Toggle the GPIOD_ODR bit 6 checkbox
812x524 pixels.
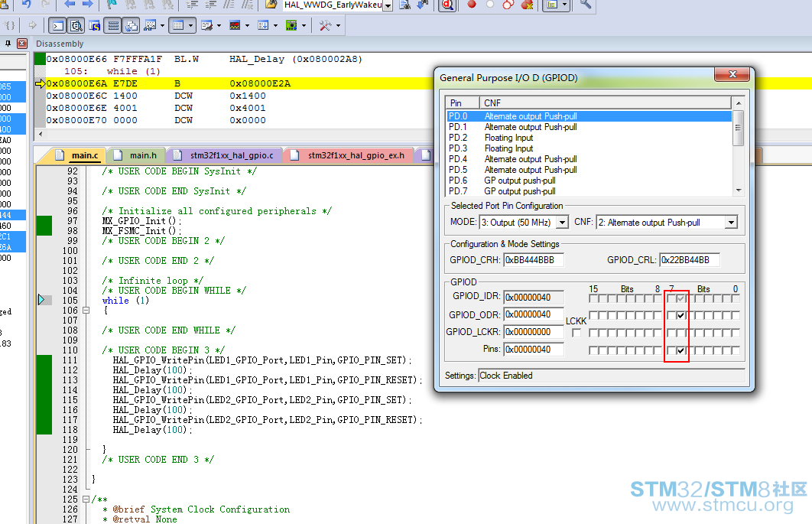680,315
